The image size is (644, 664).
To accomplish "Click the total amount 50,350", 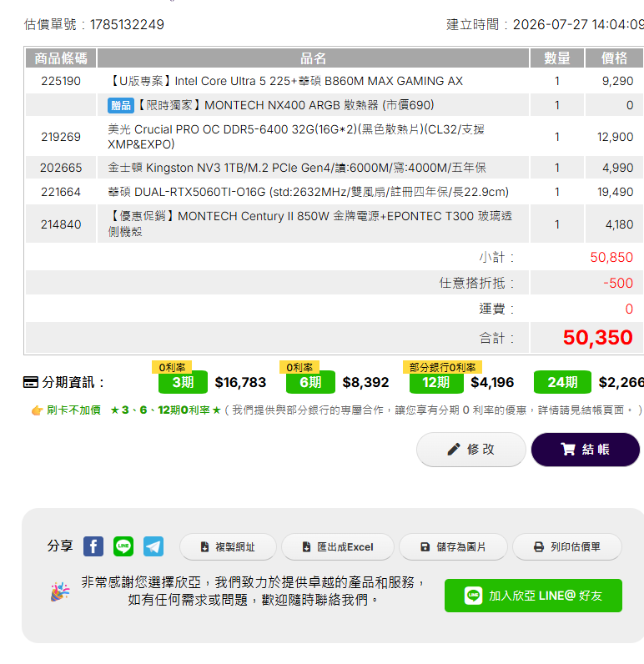I will 597,338.
